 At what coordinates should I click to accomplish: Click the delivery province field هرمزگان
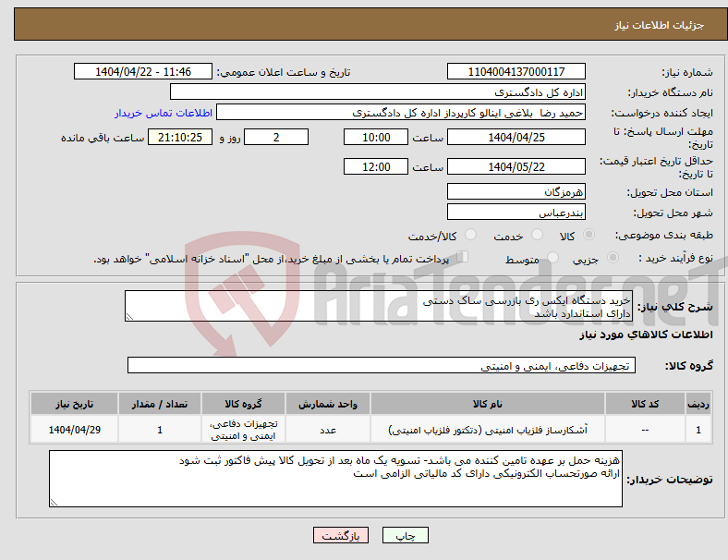click(516, 191)
